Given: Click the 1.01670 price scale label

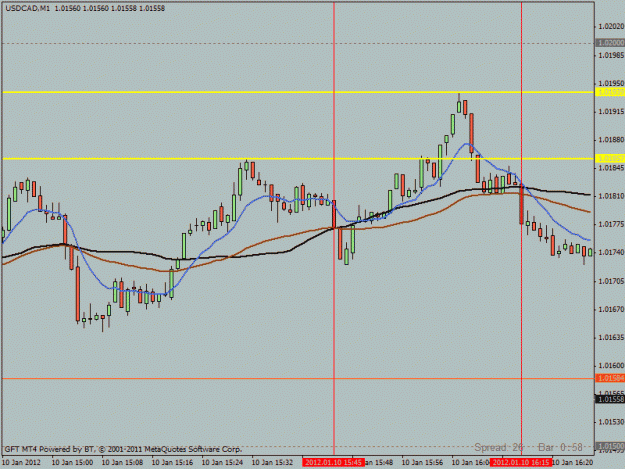Looking at the screenshot, I should tap(611, 309).
